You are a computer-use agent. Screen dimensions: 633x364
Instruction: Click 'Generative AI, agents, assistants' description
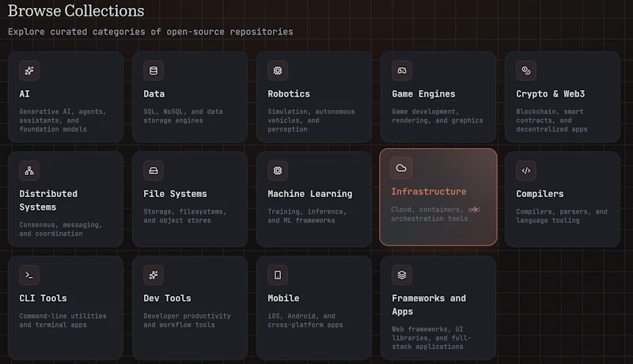tap(63, 120)
